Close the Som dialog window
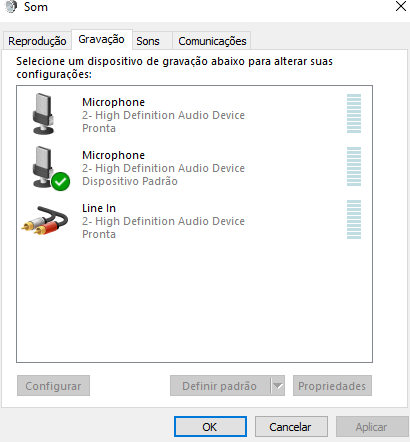 pos(401,6)
